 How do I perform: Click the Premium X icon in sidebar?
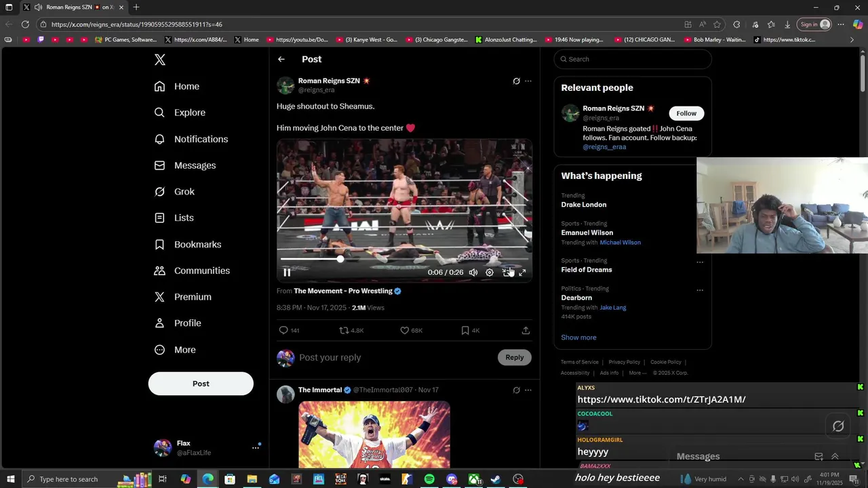pyautogui.click(x=159, y=297)
